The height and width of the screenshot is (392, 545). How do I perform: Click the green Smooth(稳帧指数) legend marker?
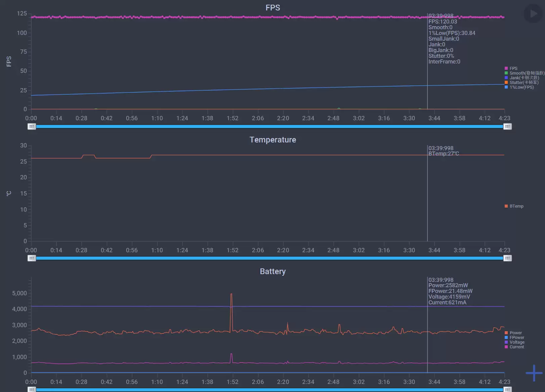[x=506, y=73]
